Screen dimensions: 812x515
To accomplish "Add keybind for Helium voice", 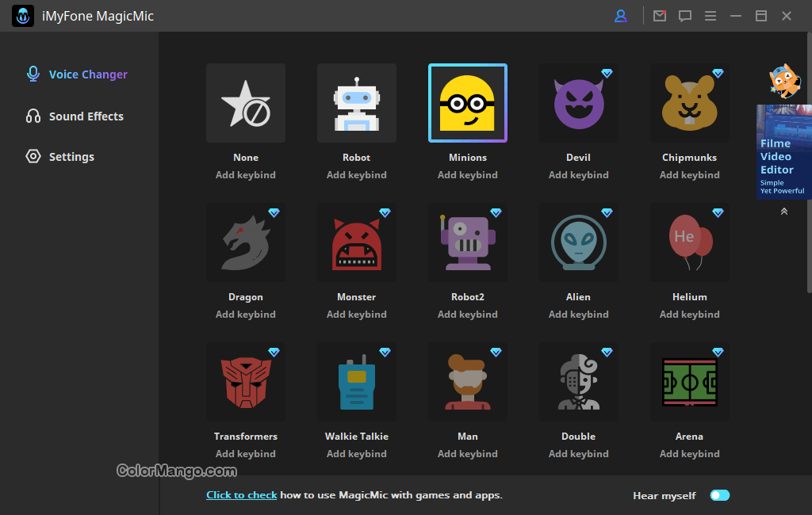I will coord(690,315).
